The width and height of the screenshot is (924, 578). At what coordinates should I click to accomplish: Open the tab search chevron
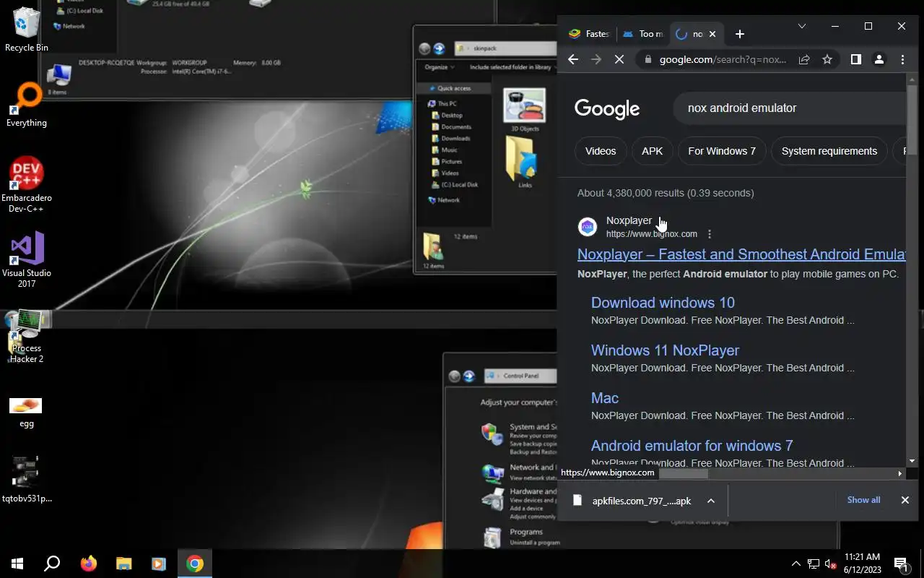coord(801,26)
